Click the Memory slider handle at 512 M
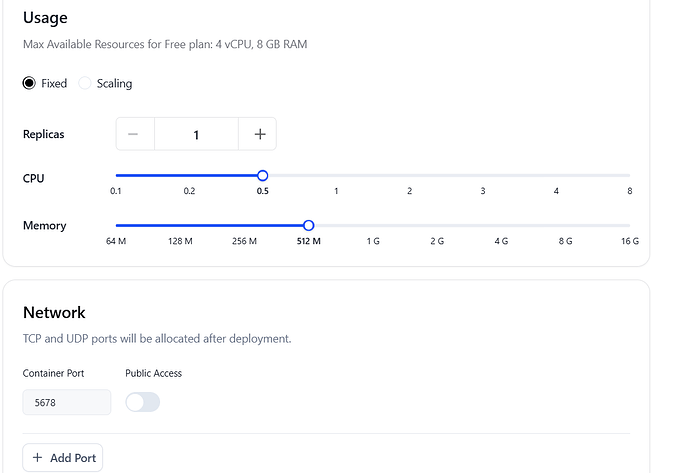Viewport: 690px width, 473px height. point(309,226)
